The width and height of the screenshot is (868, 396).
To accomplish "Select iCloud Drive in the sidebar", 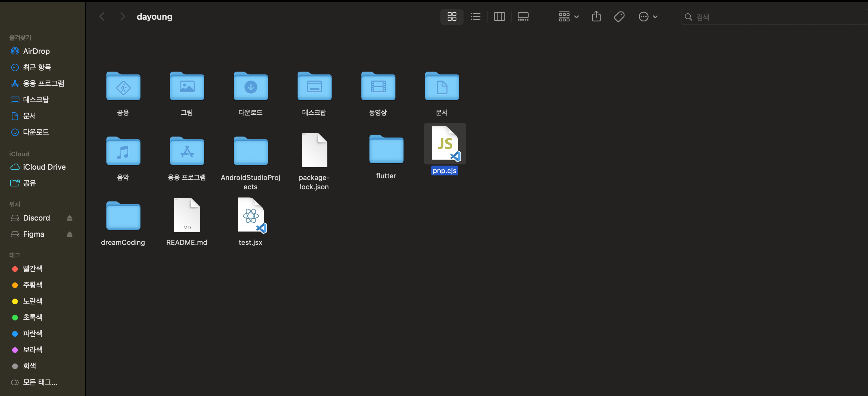I will click(x=44, y=167).
